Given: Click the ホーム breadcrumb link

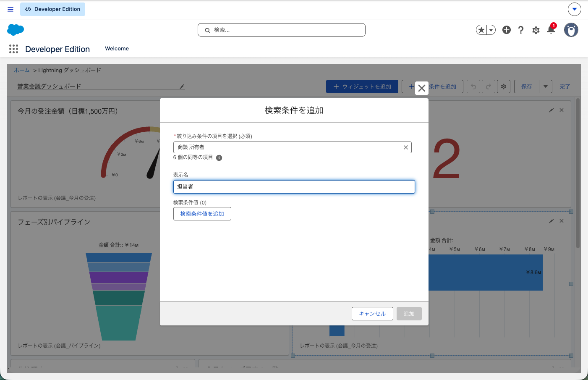Looking at the screenshot, I should pyautogui.click(x=22, y=70).
